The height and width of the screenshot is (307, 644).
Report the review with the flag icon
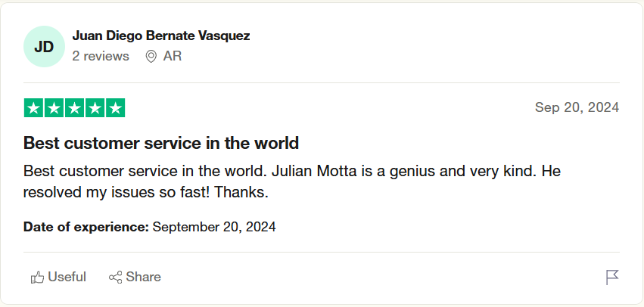pos(612,278)
